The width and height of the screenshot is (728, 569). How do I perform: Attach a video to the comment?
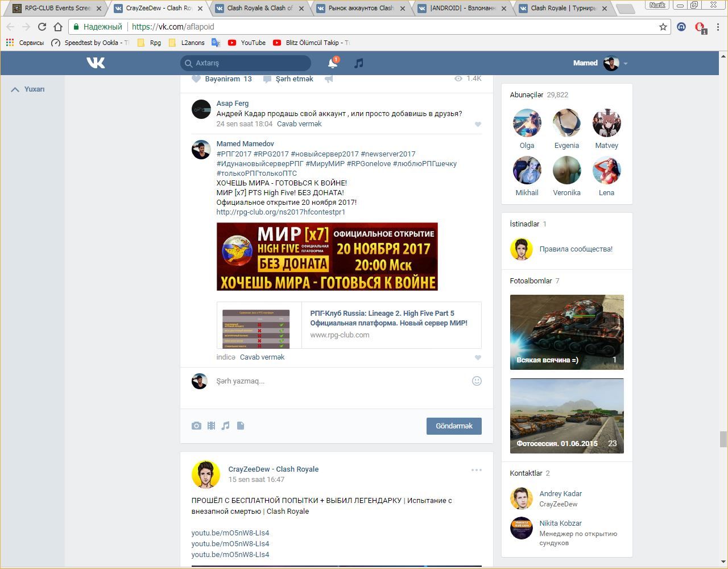[x=211, y=426]
